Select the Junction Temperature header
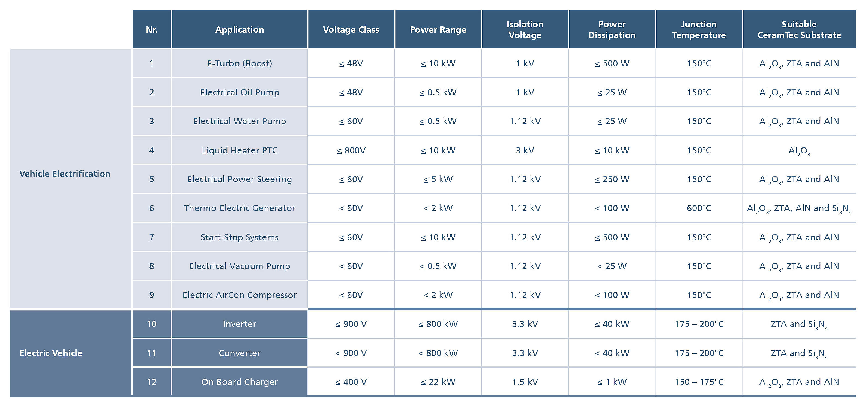Screen dimensions: 868x409 699,30
